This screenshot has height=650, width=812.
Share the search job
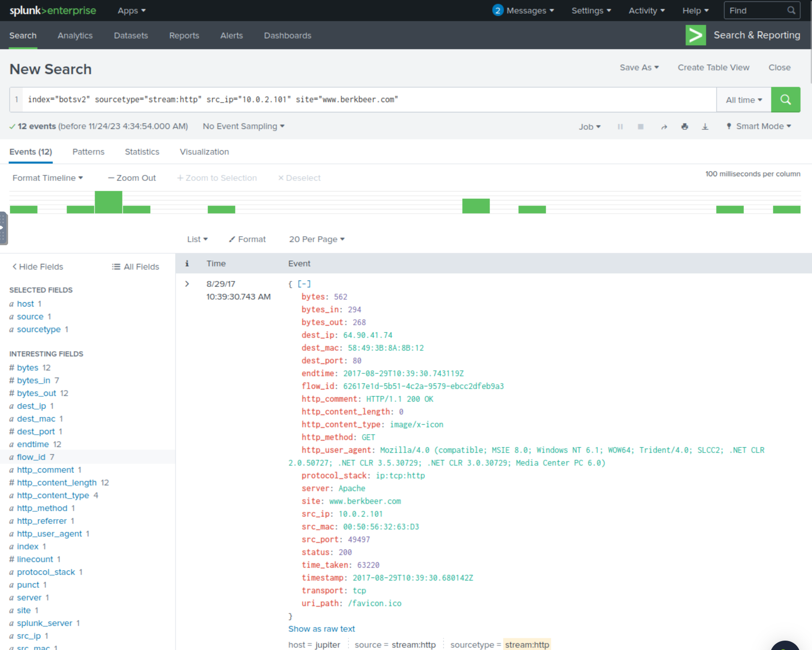(x=664, y=126)
